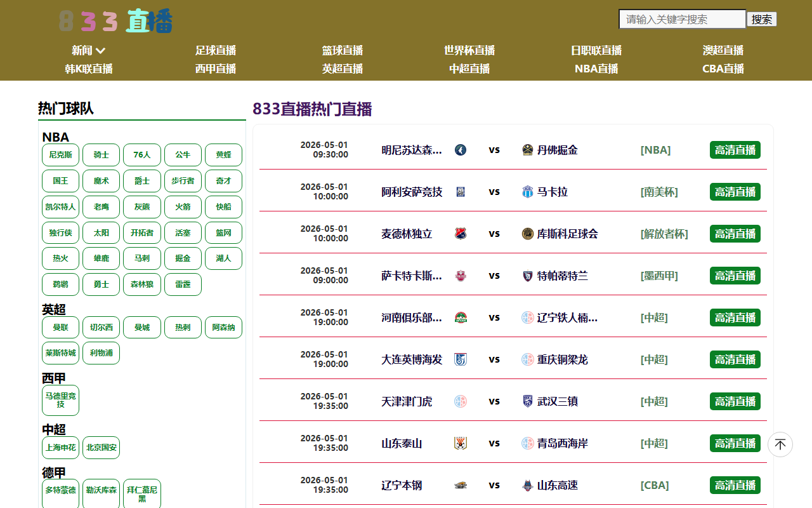Click the Denver Nuggets team logo

coord(528,150)
